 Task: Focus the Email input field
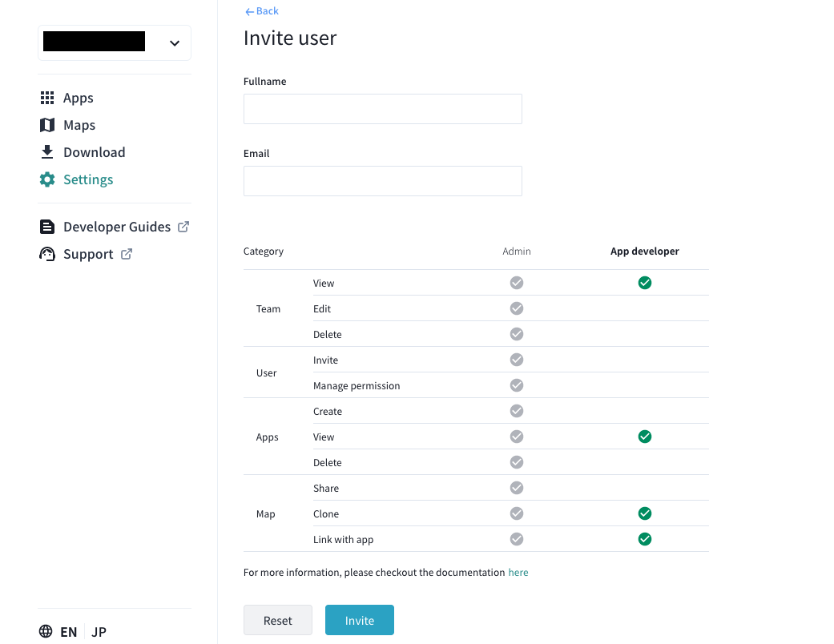point(383,181)
